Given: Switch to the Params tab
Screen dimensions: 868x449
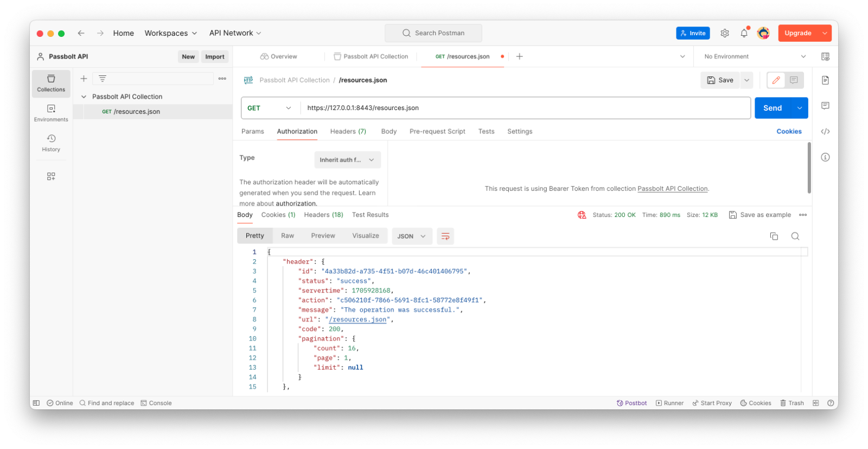Looking at the screenshot, I should [x=252, y=131].
